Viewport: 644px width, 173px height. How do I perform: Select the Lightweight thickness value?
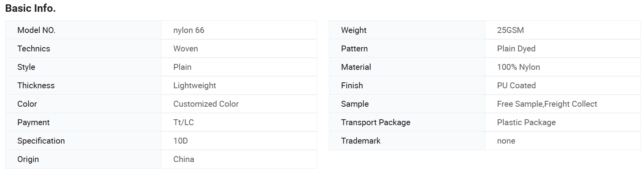[x=194, y=86]
